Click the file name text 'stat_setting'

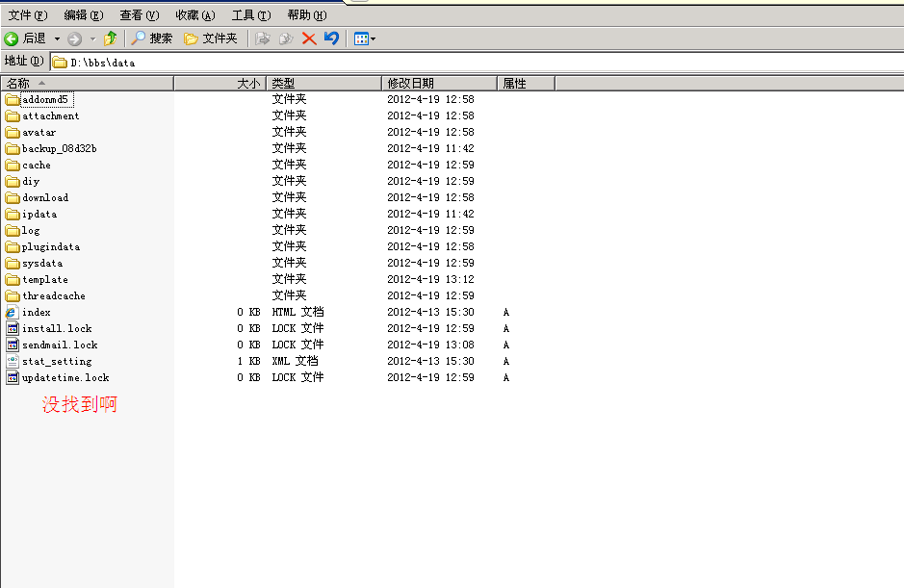(x=57, y=362)
